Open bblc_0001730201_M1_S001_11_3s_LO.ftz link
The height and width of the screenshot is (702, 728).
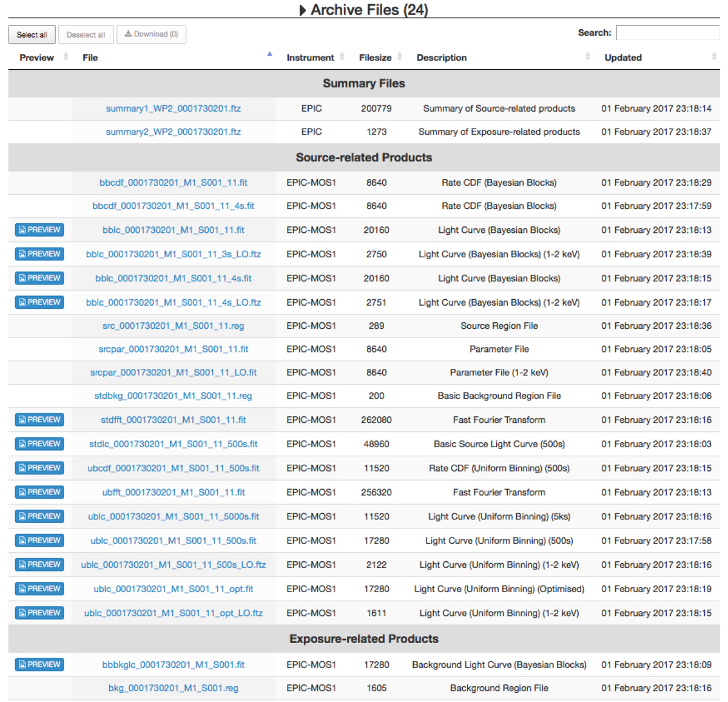tap(174, 254)
